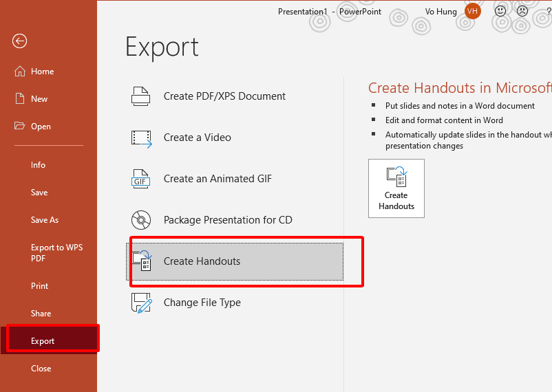Image resolution: width=552 pixels, height=392 pixels.
Task: Click the handouts icon in the export list
Action: coord(142,261)
